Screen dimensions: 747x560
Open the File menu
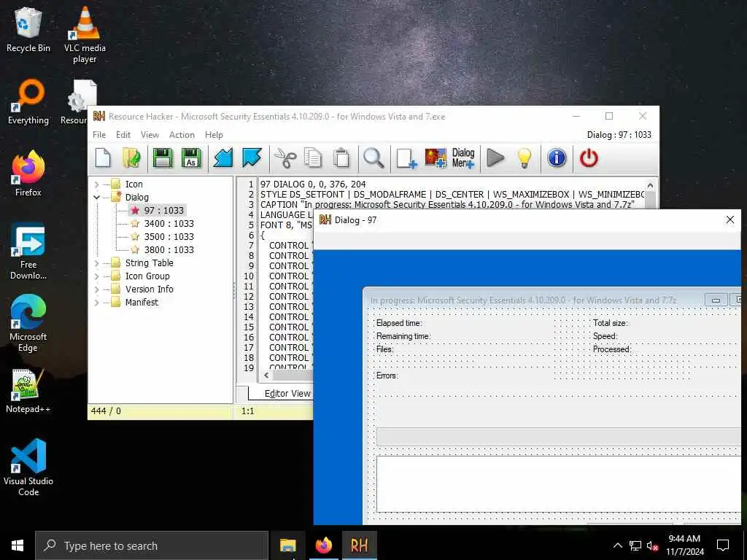[x=99, y=135]
